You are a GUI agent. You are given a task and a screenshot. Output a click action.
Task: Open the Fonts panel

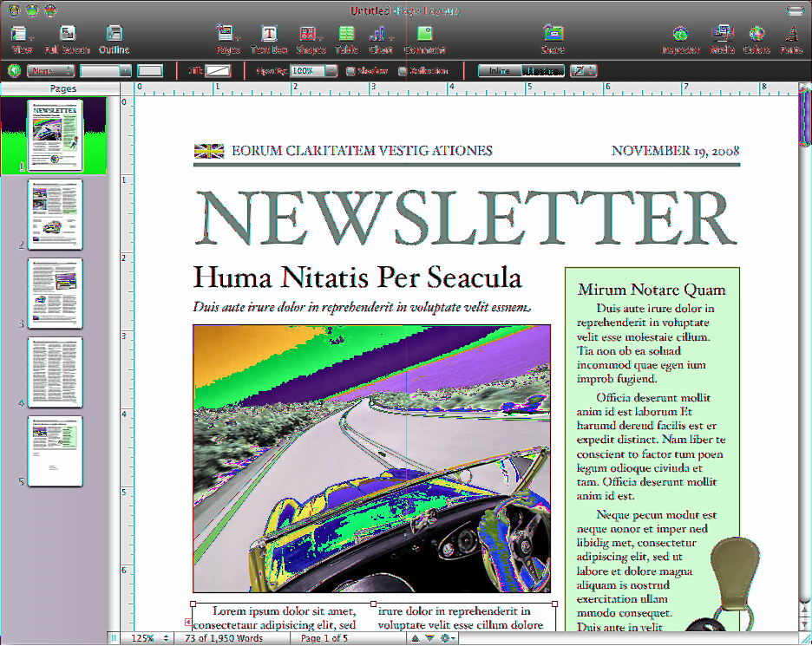[791, 39]
